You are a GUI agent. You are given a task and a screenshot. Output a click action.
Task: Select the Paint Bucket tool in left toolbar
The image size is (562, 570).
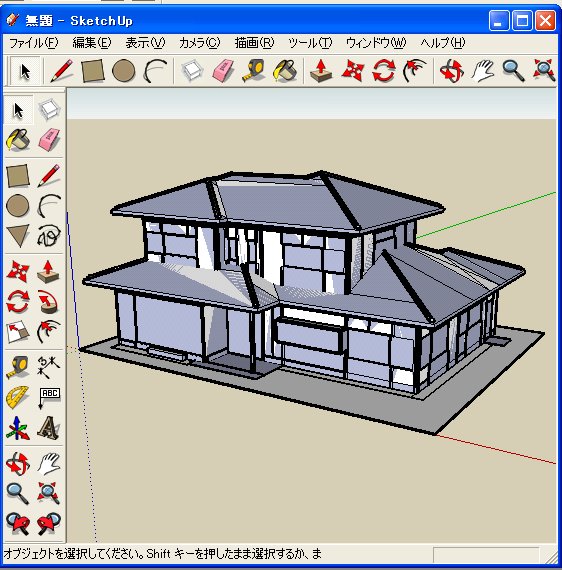pos(17,140)
